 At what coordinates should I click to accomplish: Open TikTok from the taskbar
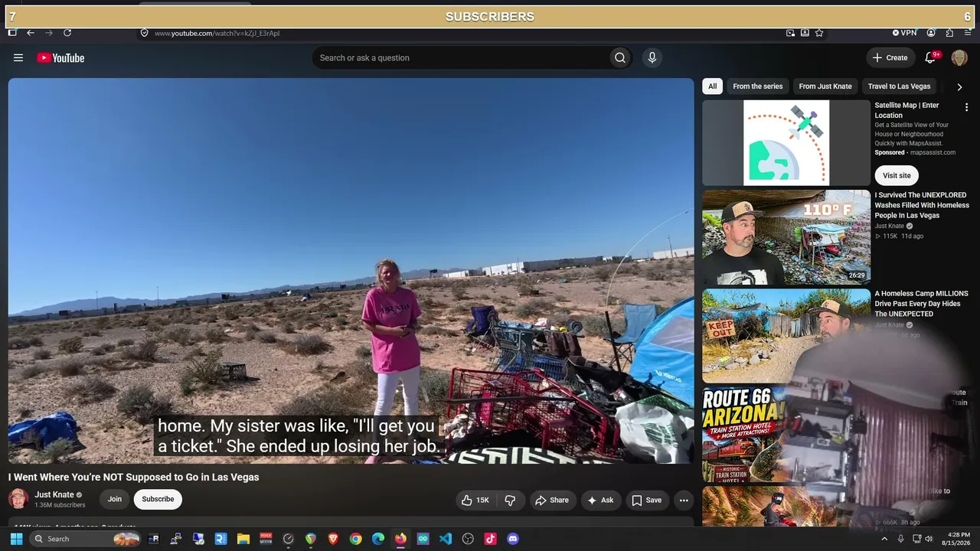pos(491,539)
